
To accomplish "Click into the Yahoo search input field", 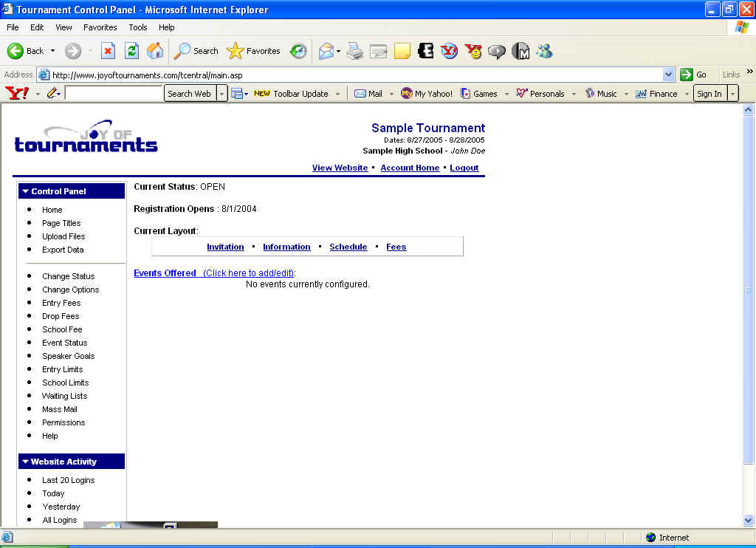I will (114, 94).
